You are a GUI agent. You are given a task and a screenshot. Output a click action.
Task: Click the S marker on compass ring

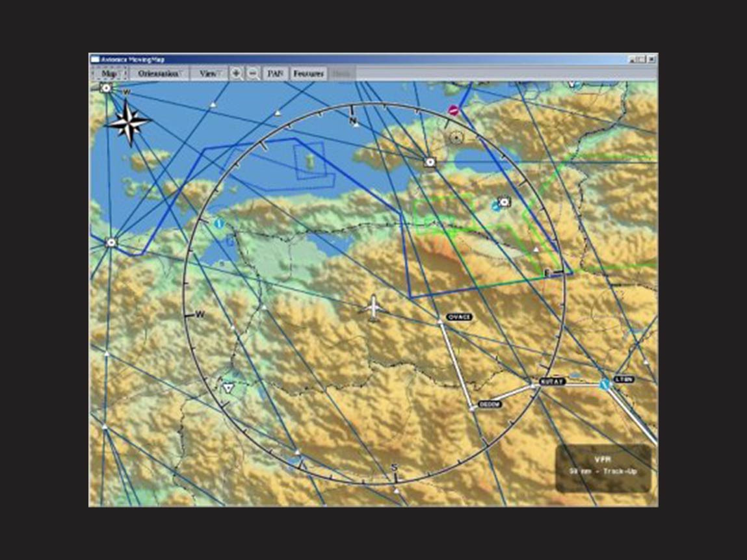point(394,467)
